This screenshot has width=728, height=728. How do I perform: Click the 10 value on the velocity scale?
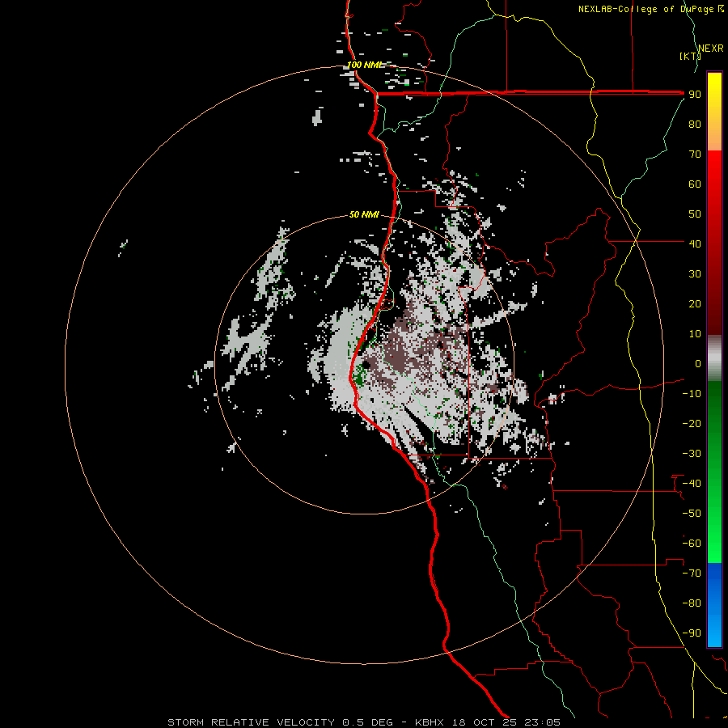695,334
